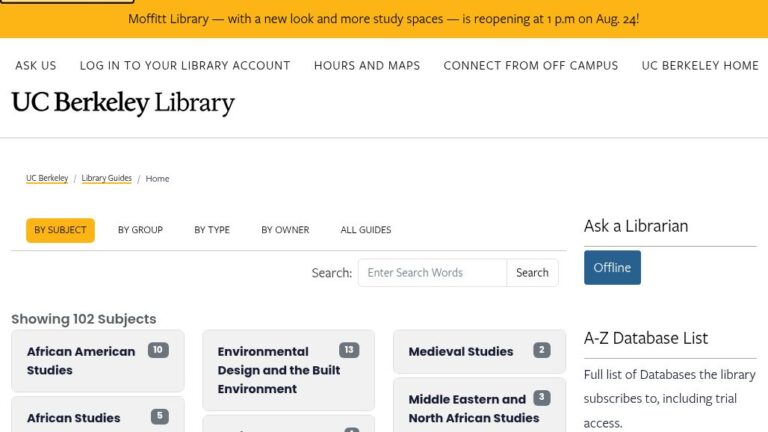Click the Offline chat button
Image resolution: width=768 pixels, height=432 pixels.
click(x=612, y=267)
